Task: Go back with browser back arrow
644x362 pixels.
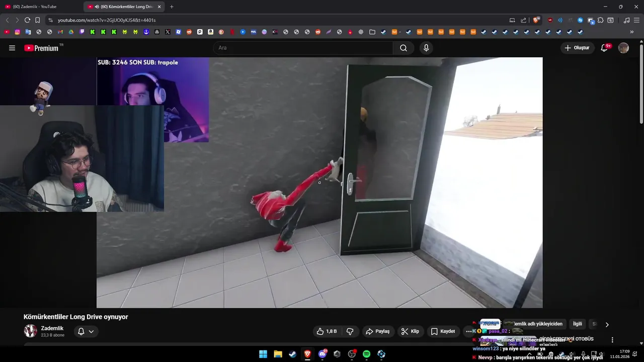Action: 7,20
